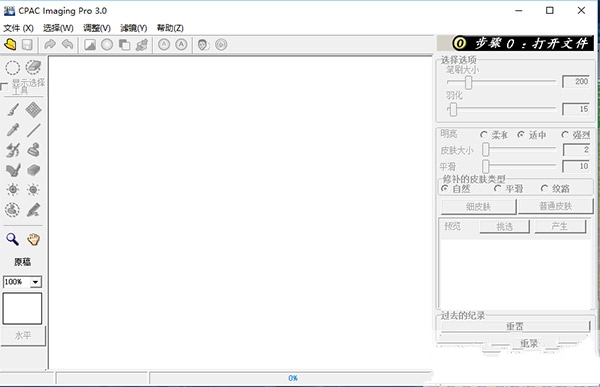Viewport: 600px width, 387px height.
Task: Select the 自然 skin type radio
Action: (445, 188)
